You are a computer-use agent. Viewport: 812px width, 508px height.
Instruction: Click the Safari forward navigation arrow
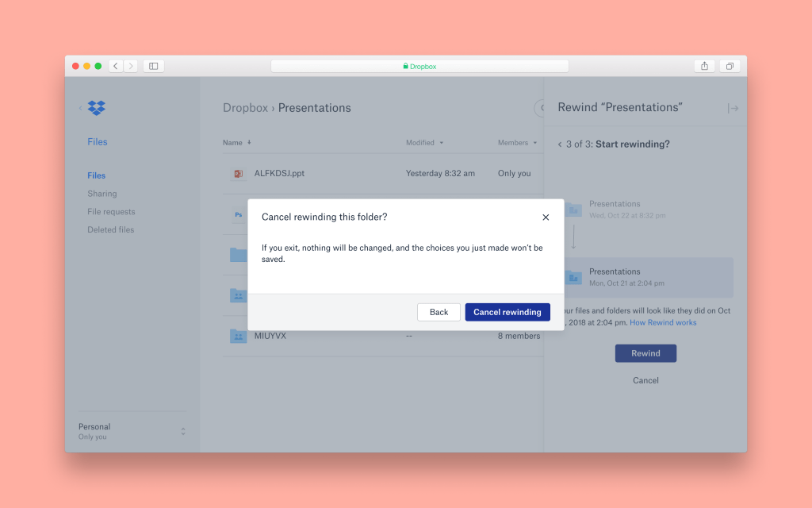[131, 66]
